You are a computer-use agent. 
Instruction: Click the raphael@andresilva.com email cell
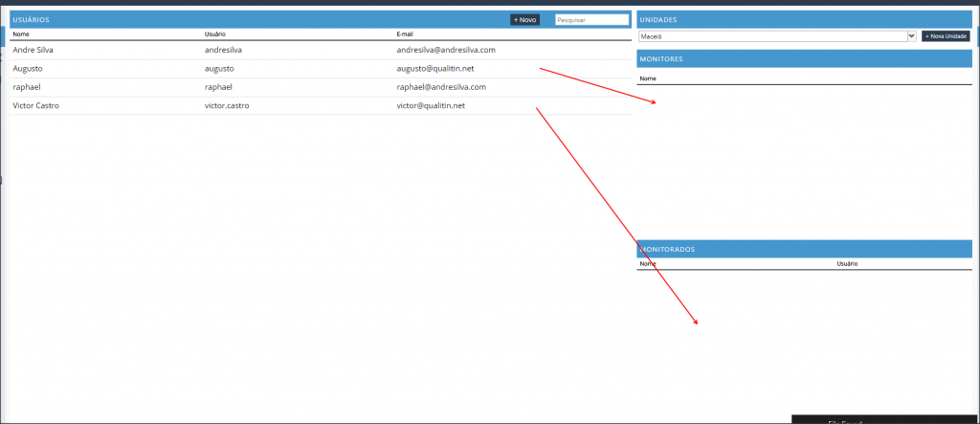tap(441, 87)
